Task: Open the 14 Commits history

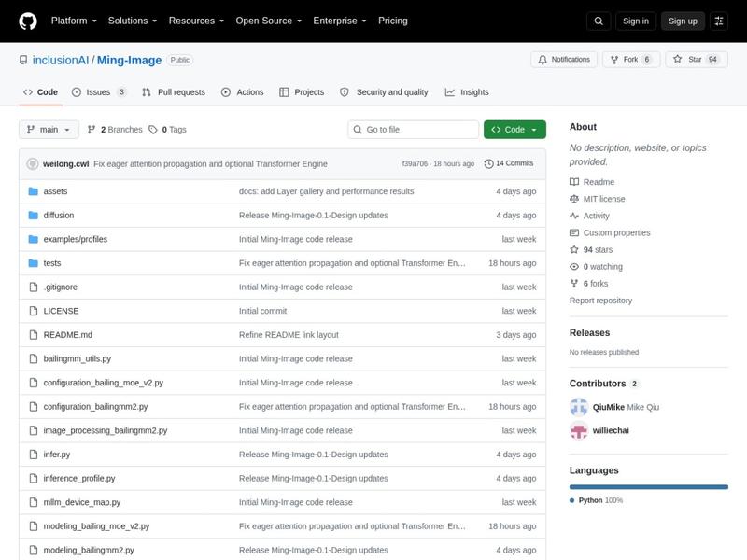Action: (509, 163)
